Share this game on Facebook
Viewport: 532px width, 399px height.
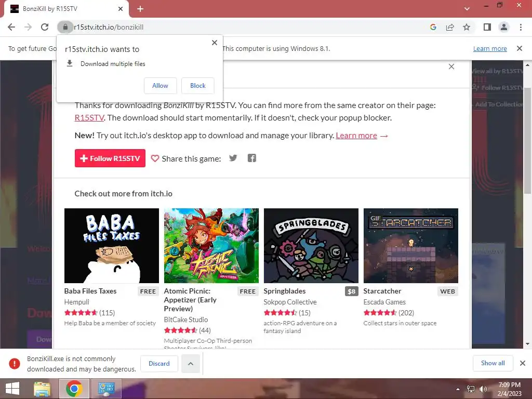tap(252, 158)
